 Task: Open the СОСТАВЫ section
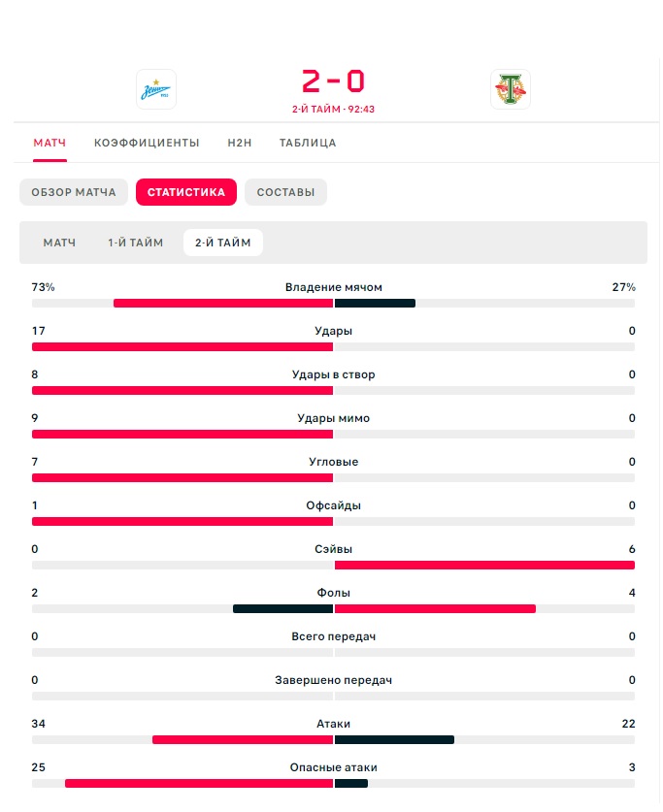coord(286,192)
